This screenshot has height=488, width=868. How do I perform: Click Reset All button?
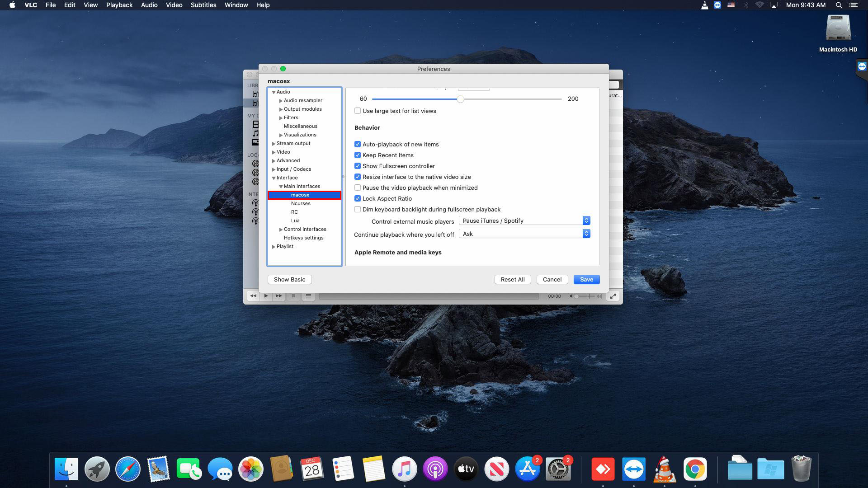coord(513,279)
